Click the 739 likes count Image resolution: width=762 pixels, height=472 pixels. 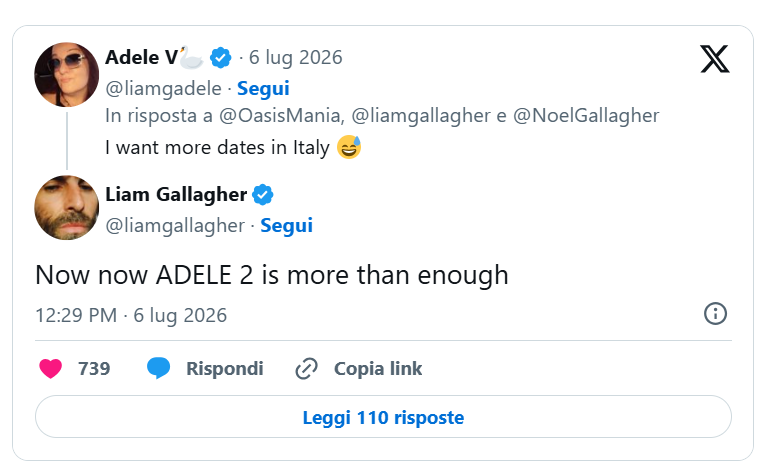(x=94, y=368)
